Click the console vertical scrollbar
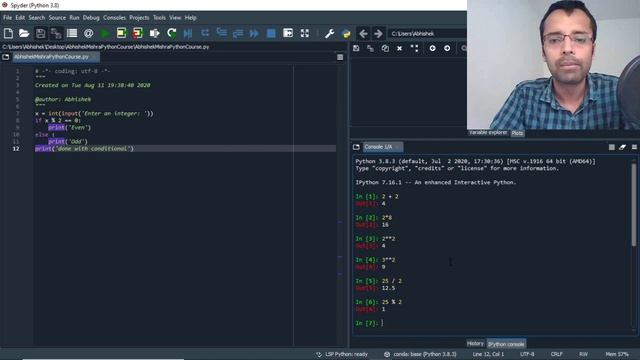This screenshot has width=640, height=360. 633,204
